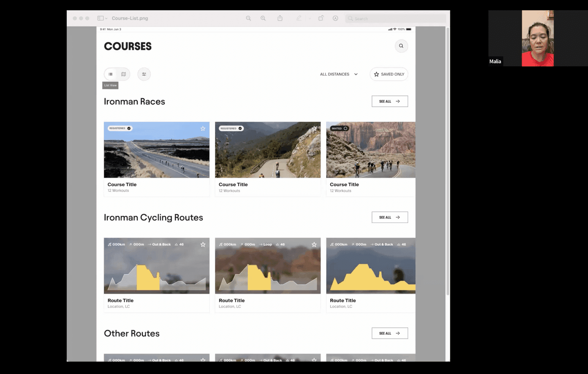588x374 pixels.
Task: Click the Preview zoom out magnifier
Action: click(x=249, y=18)
